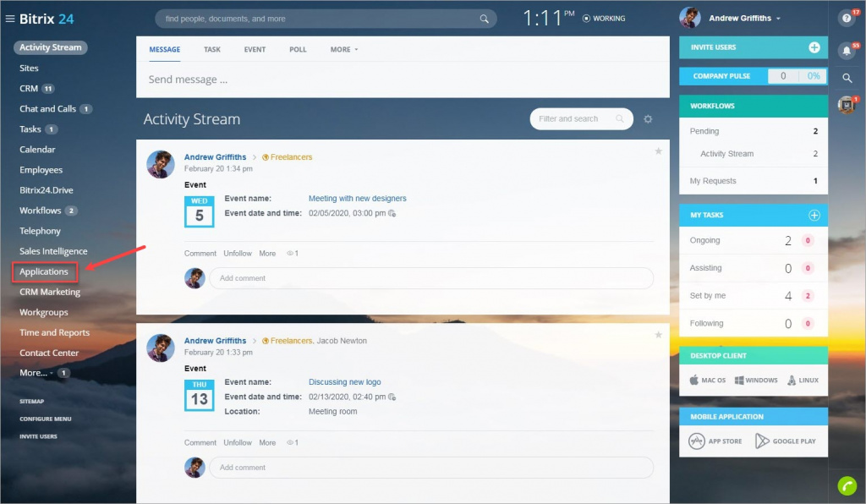Star the Discussing new logo post
The width and height of the screenshot is (866, 504).
(x=658, y=335)
